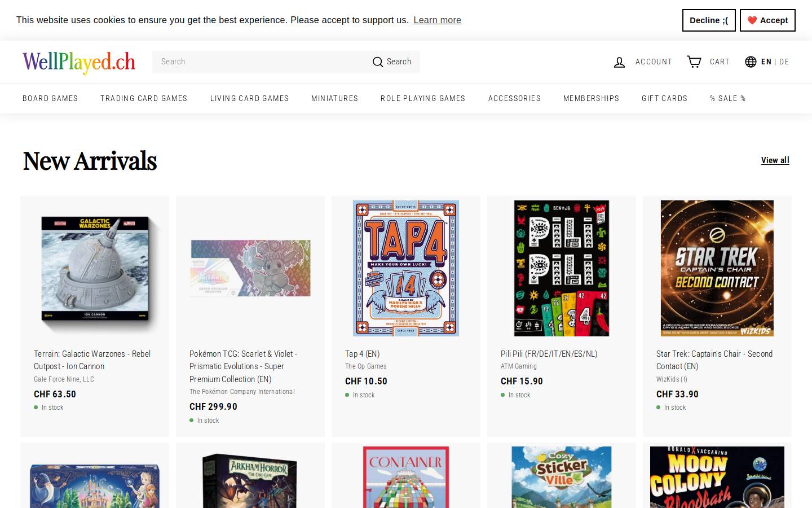
Task: Click the language globe icon
Action: (751, 62)
